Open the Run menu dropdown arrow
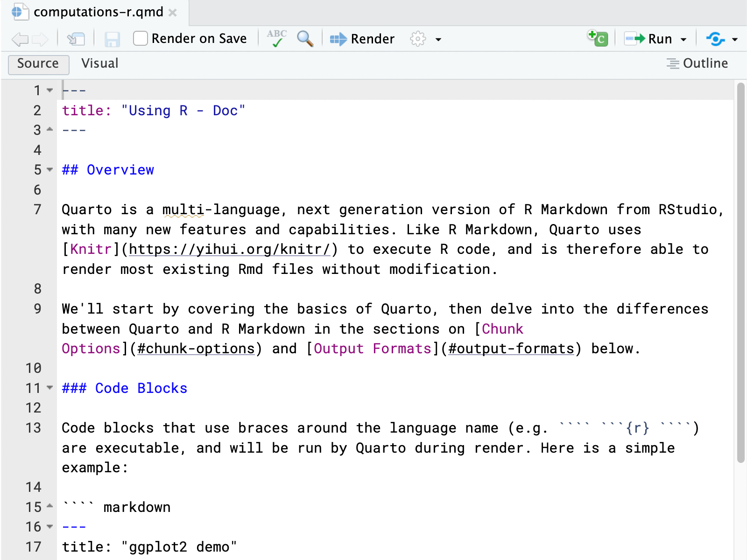This screenshot has height=560, width=747. (x=684, y=39)
